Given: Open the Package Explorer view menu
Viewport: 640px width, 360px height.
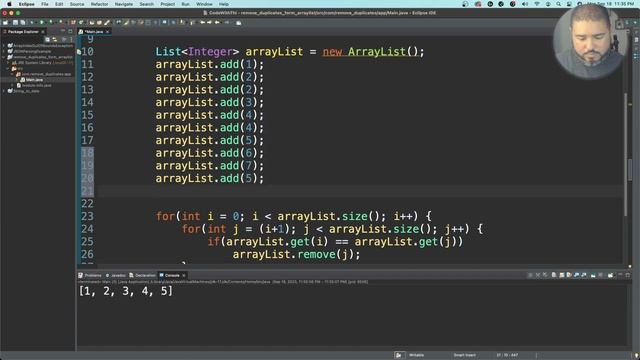Looking at the screenshot, I should (x=71, y=39).
